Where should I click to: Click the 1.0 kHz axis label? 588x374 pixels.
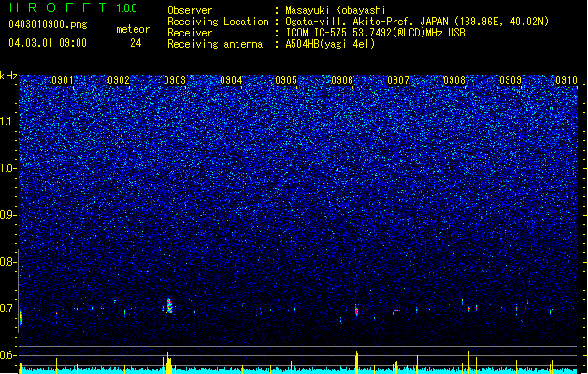pos(8,169)
